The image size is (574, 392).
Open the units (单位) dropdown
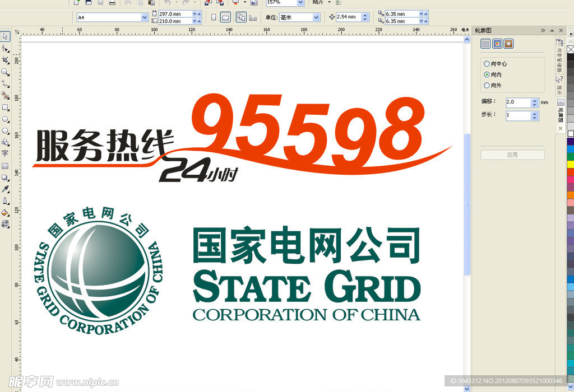pyautogui.click(x=316, y=17)
